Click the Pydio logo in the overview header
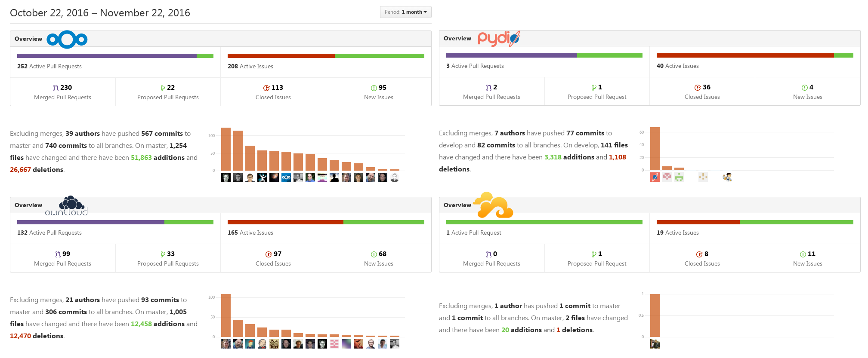The width and height of the screenshot is (868, 358). pos(499,39)
